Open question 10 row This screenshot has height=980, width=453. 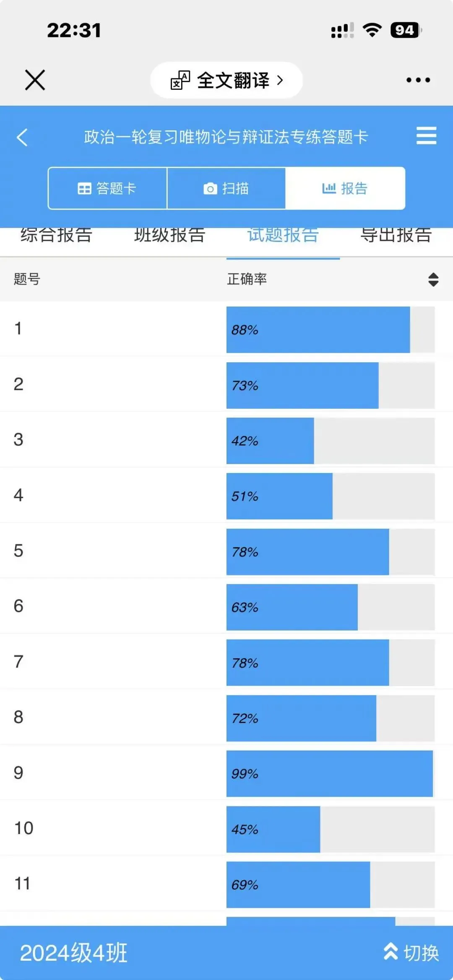pyautogui.click(x=226, y=829)
